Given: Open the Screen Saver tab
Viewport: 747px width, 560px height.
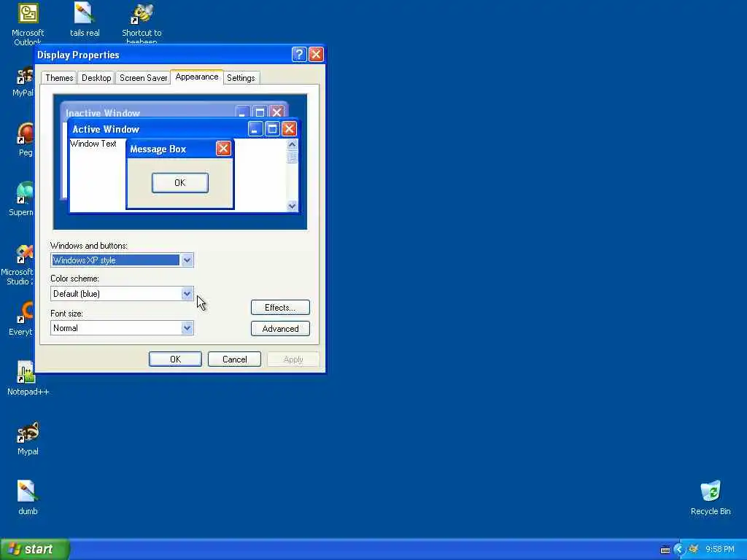Looking at the screenshot, I should click(143, 78).
